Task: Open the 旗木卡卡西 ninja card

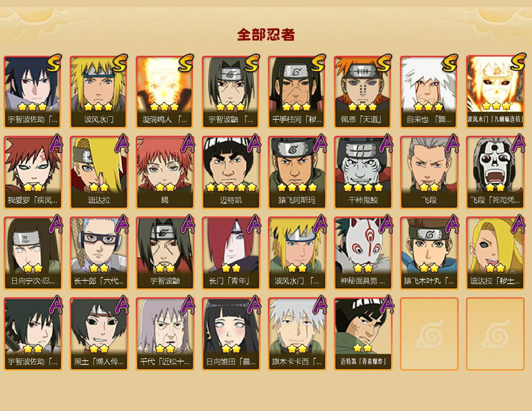Action: point(297,334)
